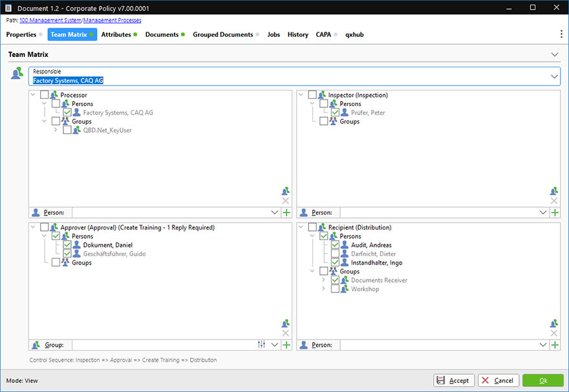Click the remove (X) icon in the Approver panel

click(285, 332)
